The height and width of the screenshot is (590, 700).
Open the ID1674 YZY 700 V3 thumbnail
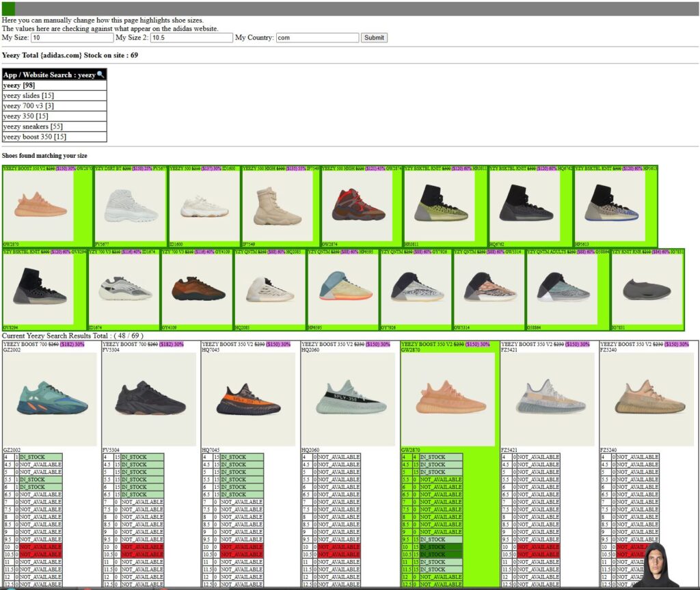point(124,289)
